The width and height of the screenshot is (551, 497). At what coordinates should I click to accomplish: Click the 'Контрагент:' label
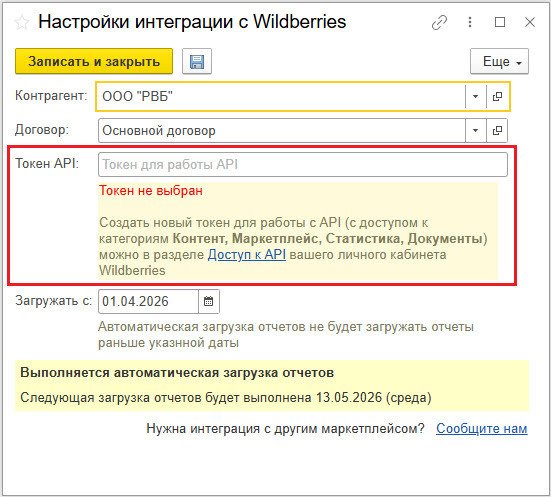(51, 96)
